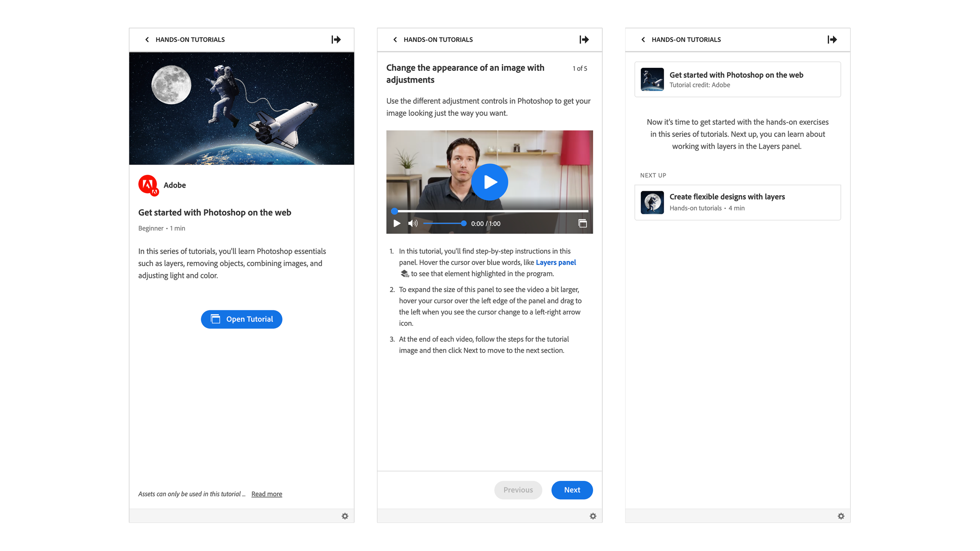This screenshot has height=551, width=980.
Task: Click the video pop-out window icon
Action: 583,223
